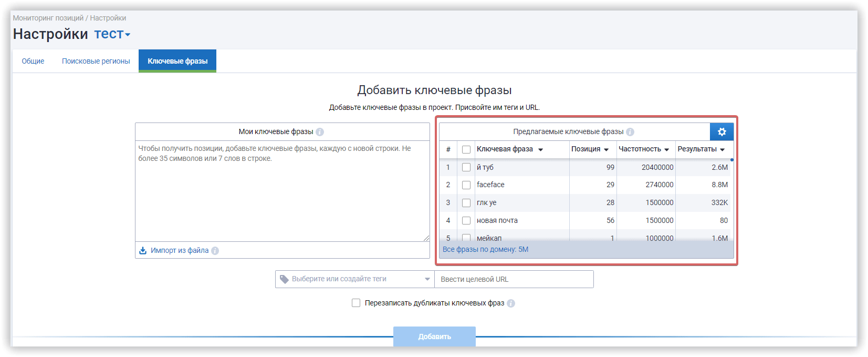868x357 pixels.
Task: Check the 'новая почта' phrase row
Action: pyautogui.click(x=466, y=221)
